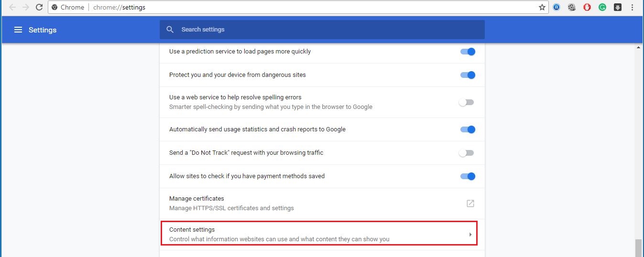The height and width of the screenshot is (257, 644).
Task: Open the download extension icon
Action: pos(618,7)
